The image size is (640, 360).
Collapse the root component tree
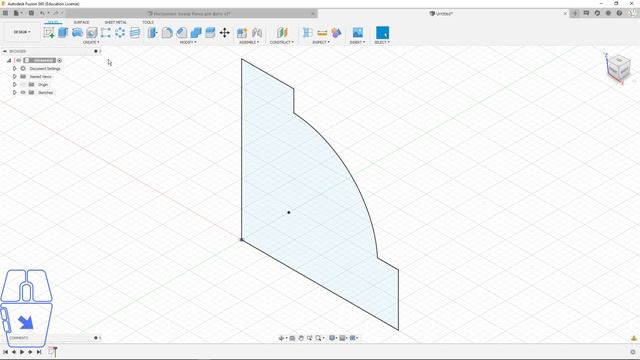click(x=9, y=60)
